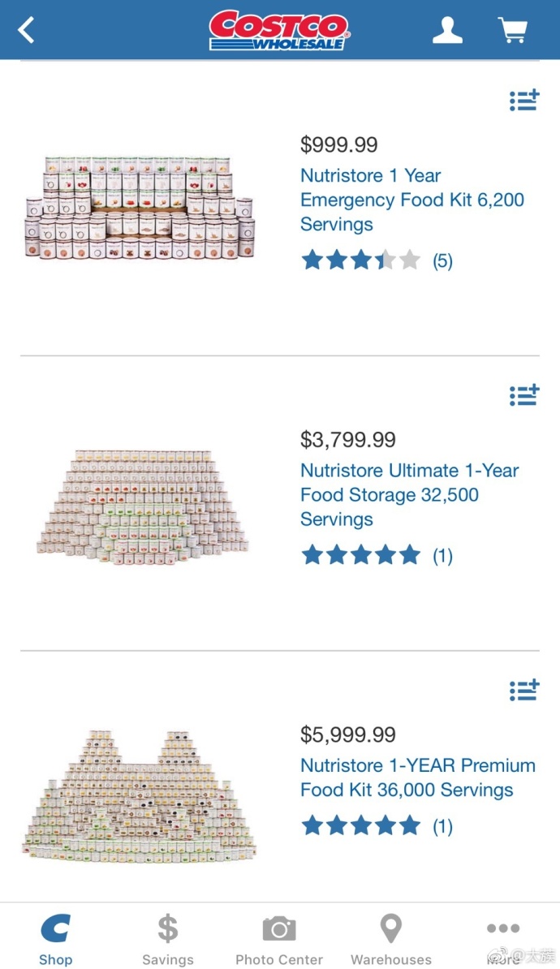Open Nutristore 1 Year Emergency Food Kit link
The image size is (560, 969).
click(x=412, y=200)
